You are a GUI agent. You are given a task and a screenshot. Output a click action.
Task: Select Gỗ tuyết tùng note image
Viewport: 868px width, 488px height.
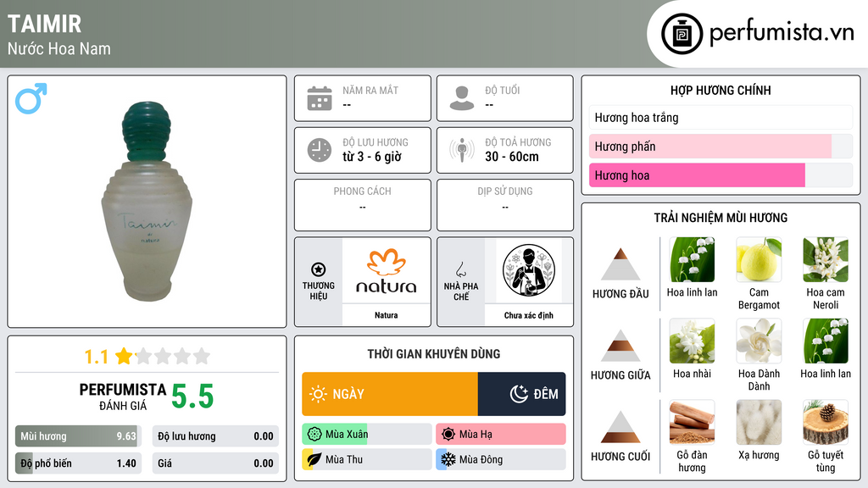tap(826, 422)
